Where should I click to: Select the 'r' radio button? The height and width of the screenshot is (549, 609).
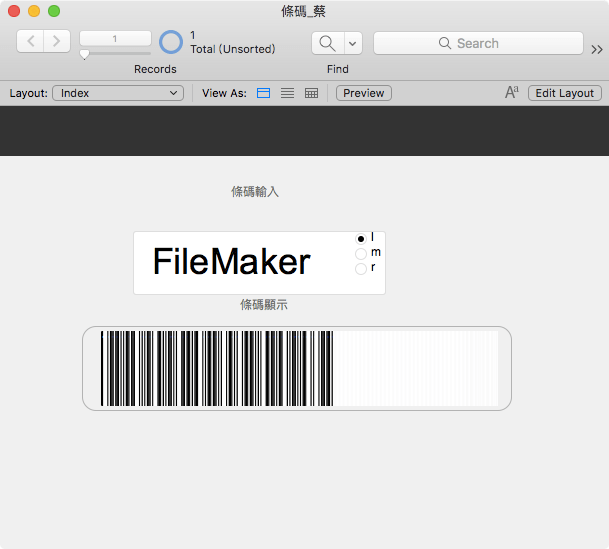pos(361,269)
